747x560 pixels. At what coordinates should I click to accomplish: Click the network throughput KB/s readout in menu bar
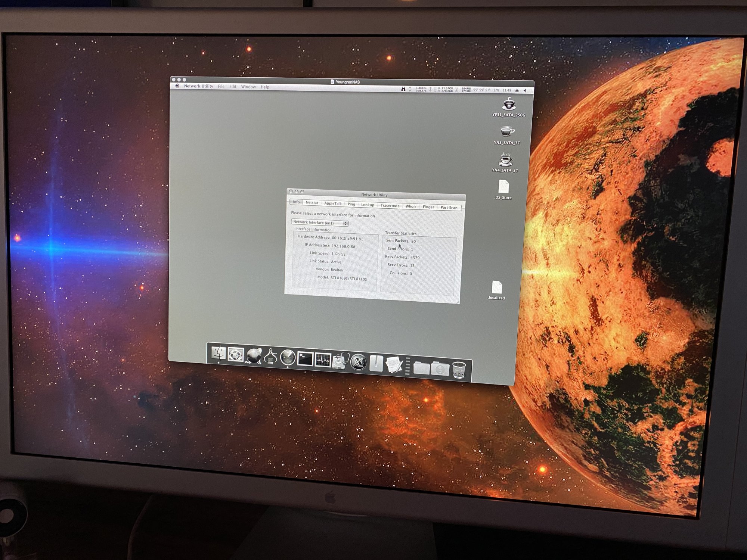[421, 90]
